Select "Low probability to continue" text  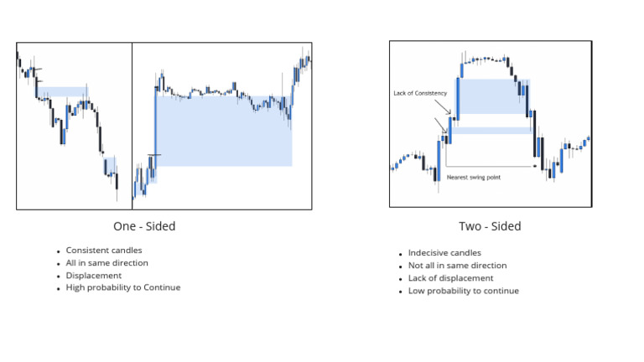[463, 291]
